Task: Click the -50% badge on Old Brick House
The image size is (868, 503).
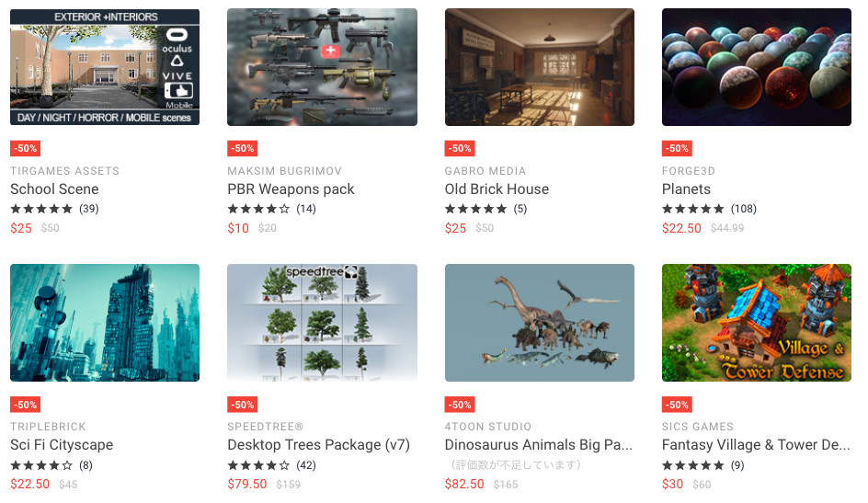Action: (460, 148)
